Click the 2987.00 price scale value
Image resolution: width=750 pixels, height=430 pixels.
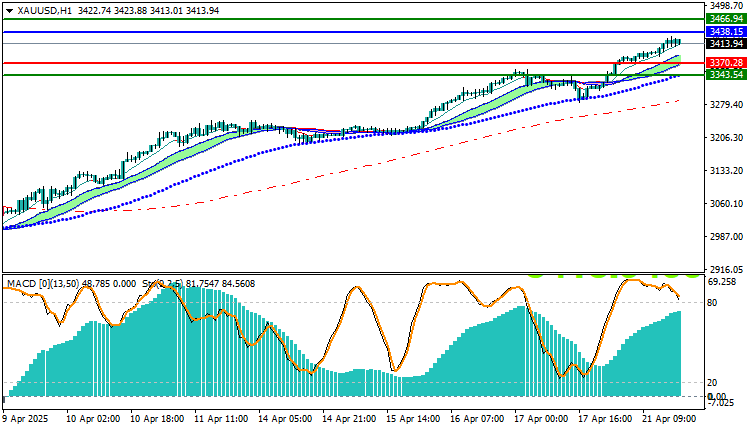[x=726, y=236]
